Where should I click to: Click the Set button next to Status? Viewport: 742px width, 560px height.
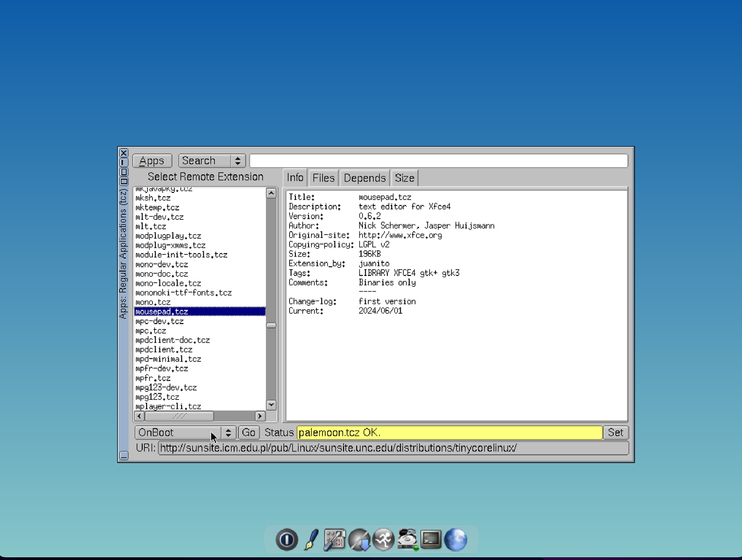[616, 432]
